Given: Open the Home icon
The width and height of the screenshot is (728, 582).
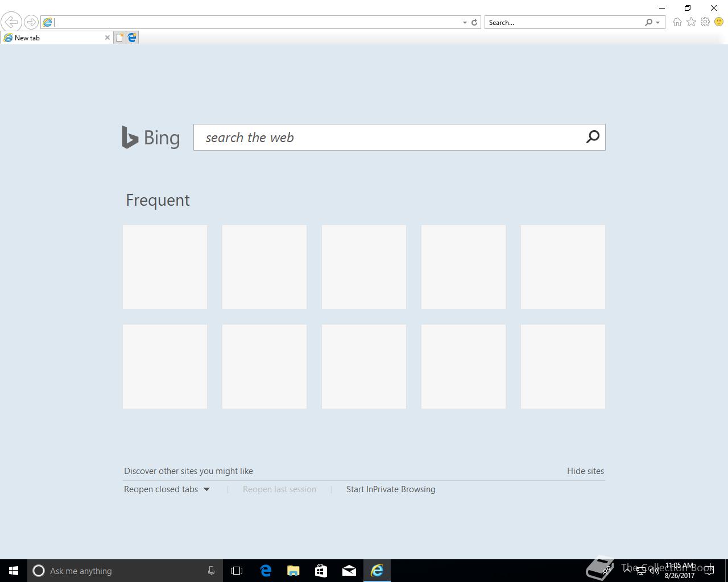Looking at the screenshot, I should point(677,22).
